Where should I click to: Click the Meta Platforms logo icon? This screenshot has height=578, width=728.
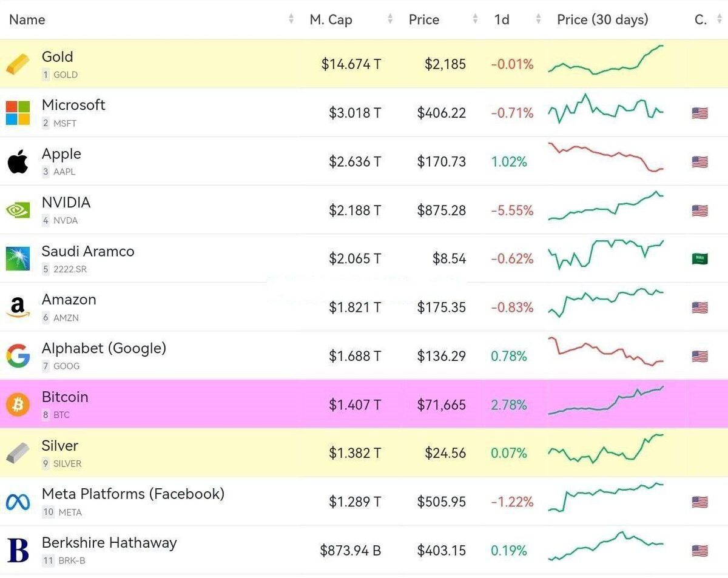tap(18, 502)
